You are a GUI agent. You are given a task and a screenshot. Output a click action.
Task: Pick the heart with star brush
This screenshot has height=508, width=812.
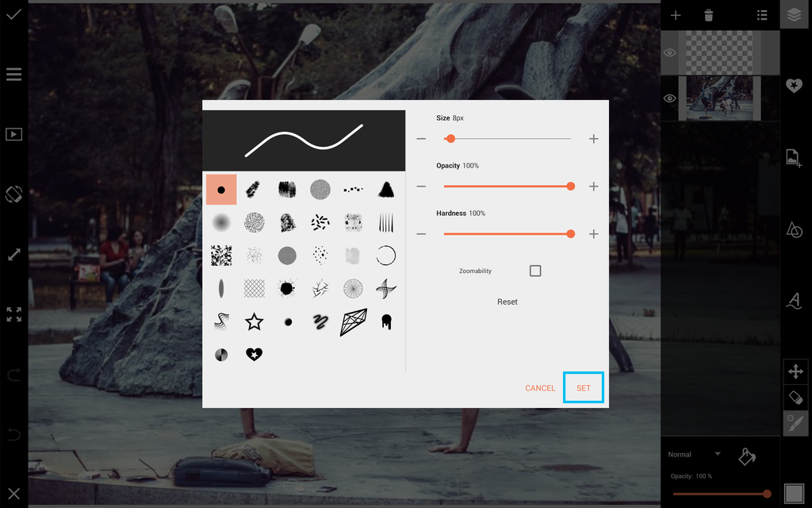tap(254, 355)
